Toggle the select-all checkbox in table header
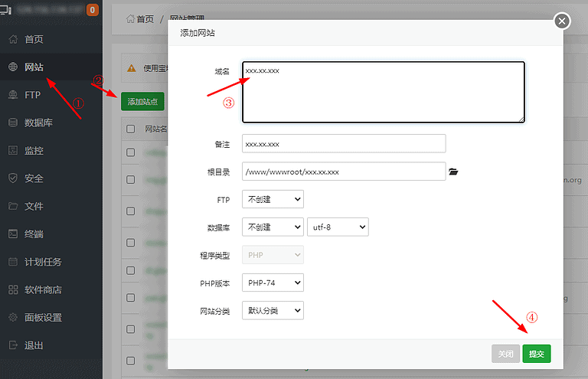The width and height of the screenshot is (588, 379). (x=131, y=129)
